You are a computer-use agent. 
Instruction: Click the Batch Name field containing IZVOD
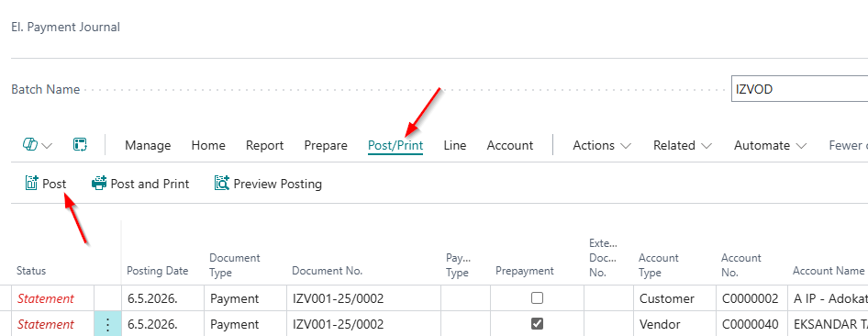799,89
